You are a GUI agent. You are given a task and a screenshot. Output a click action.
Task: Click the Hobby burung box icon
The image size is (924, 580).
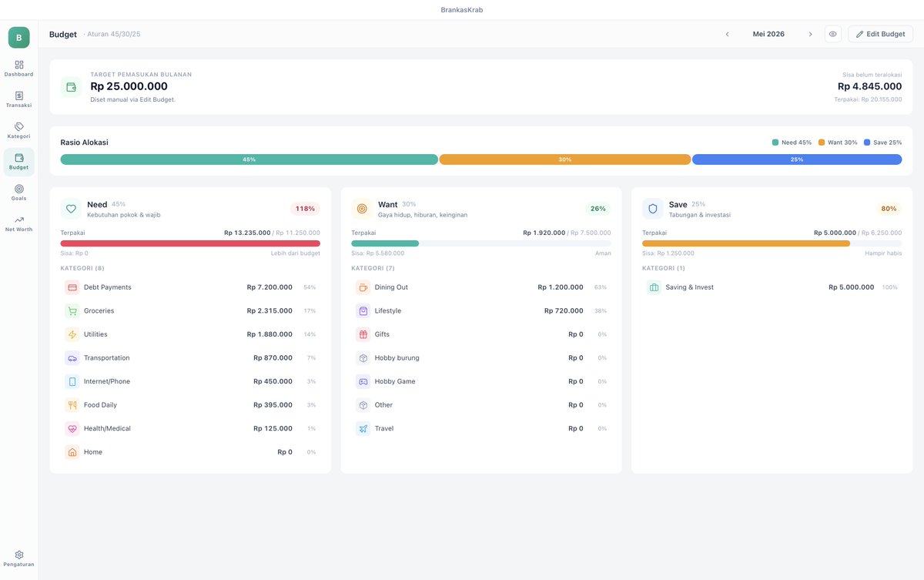363,358
